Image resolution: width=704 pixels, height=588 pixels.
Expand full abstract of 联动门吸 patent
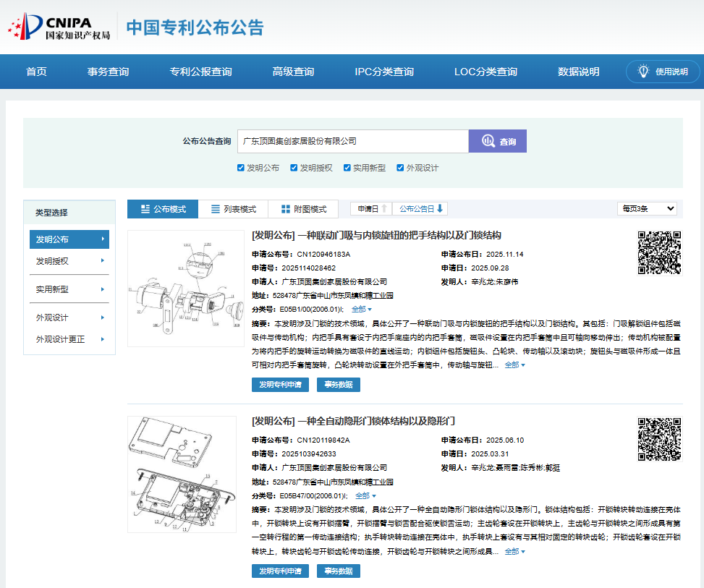(514, 365)
